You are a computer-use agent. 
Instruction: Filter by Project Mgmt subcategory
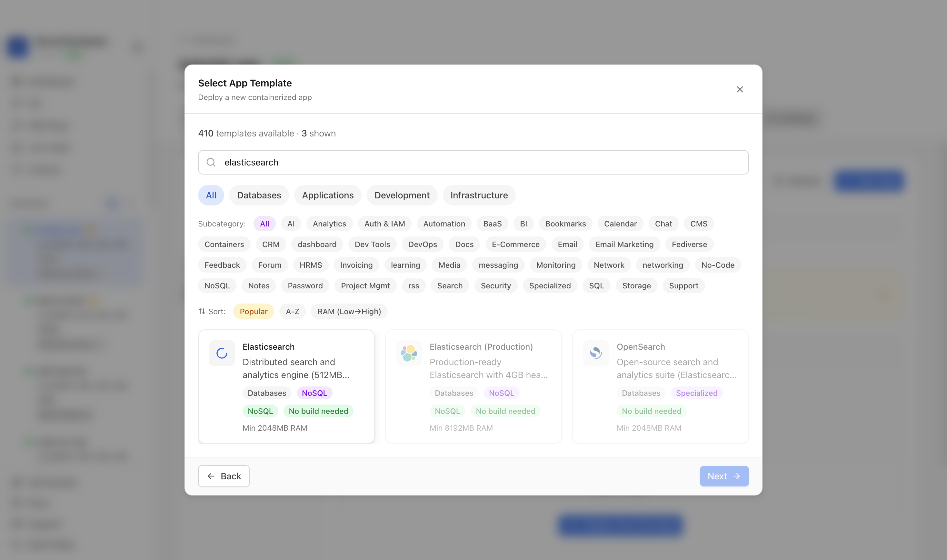(365, 286)
